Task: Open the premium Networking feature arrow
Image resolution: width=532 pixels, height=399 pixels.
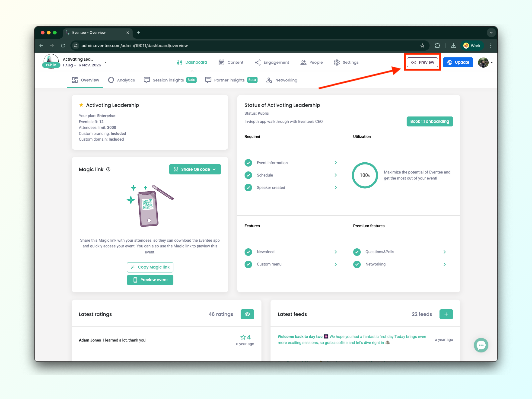Action: (445, 264)
